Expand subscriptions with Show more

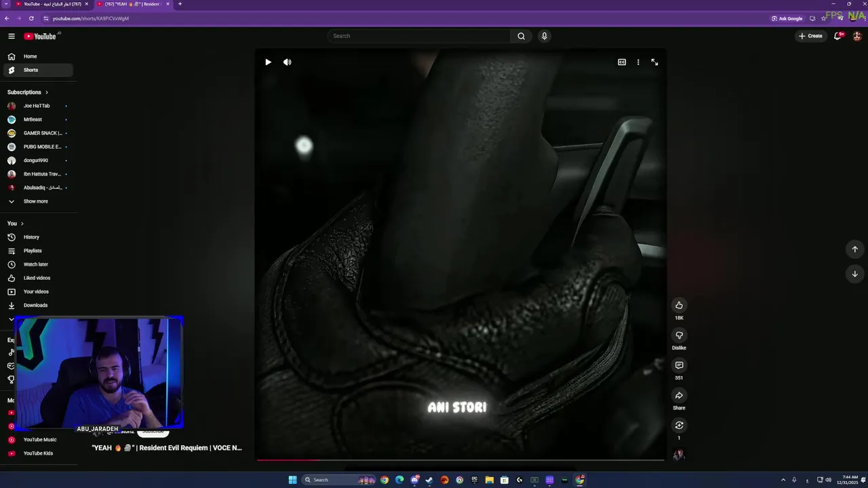click(38, 201)
